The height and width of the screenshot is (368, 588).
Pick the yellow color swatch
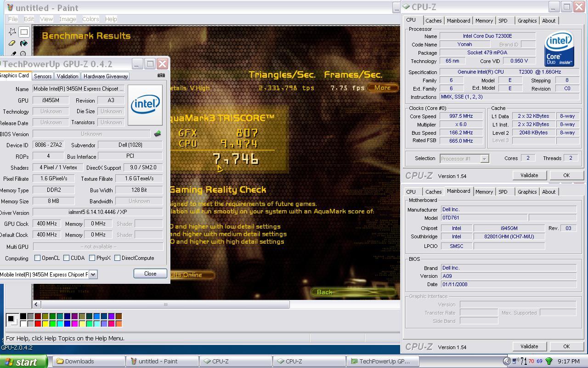(45, 323)
